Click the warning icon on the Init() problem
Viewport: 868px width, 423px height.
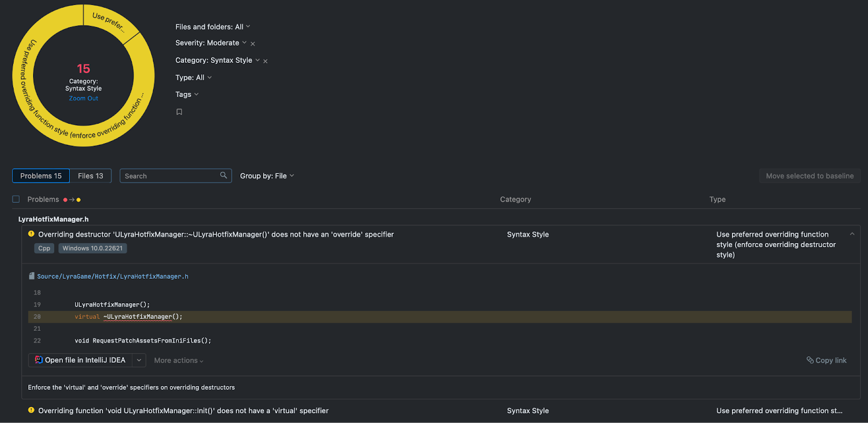click(31, 410)
